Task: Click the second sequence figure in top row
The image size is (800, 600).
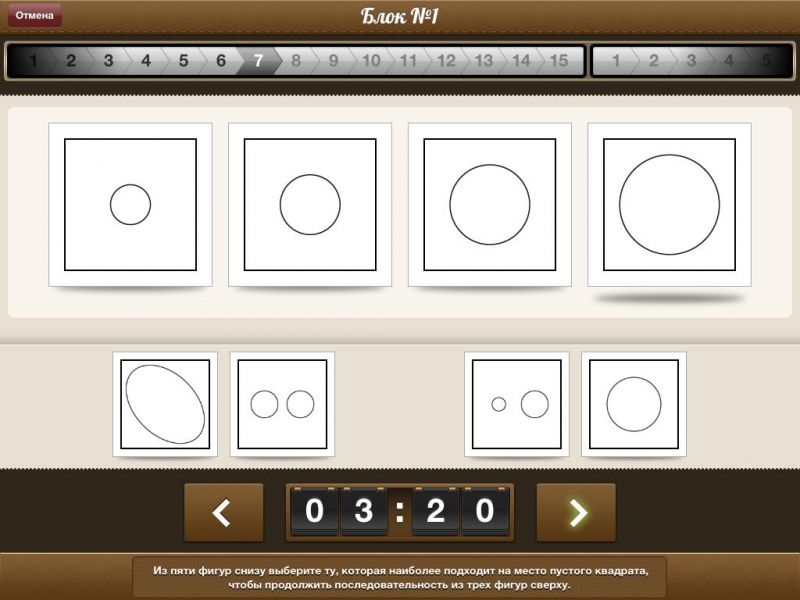Action: 310,205
